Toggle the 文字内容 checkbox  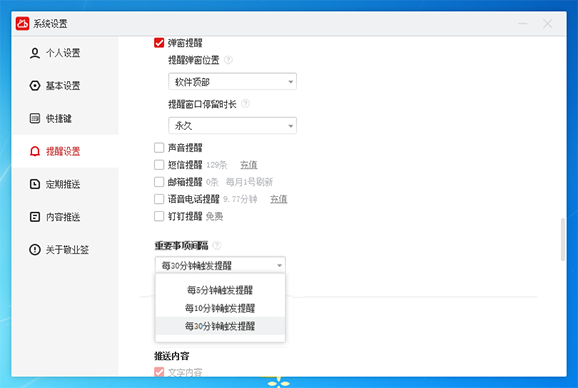159,372
